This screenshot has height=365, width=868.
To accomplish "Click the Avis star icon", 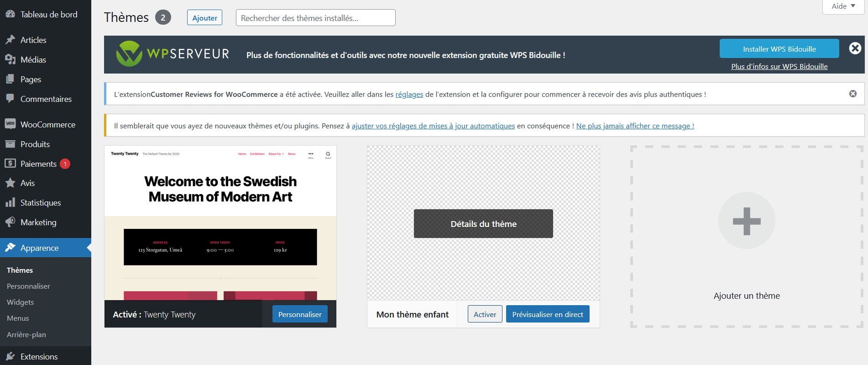I will pyautogui.click(x=10, y=183).
